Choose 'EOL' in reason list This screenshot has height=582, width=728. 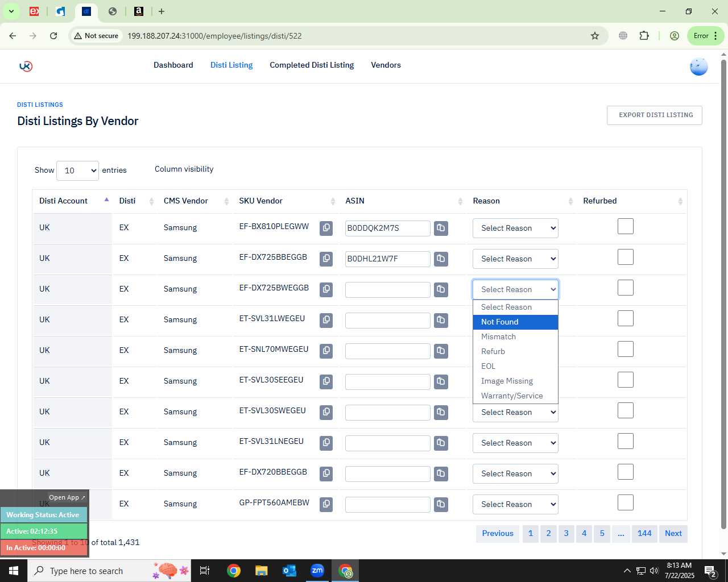click(x=515, y=366)
